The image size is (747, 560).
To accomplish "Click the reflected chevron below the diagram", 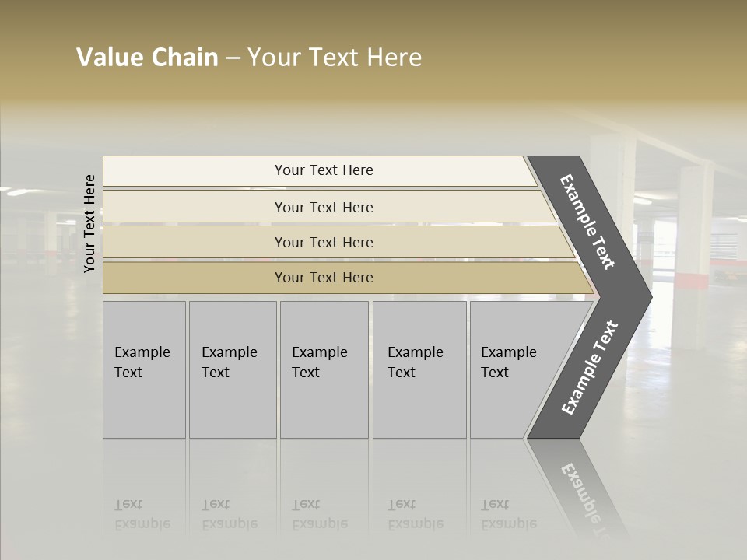I will pos(579,487).
